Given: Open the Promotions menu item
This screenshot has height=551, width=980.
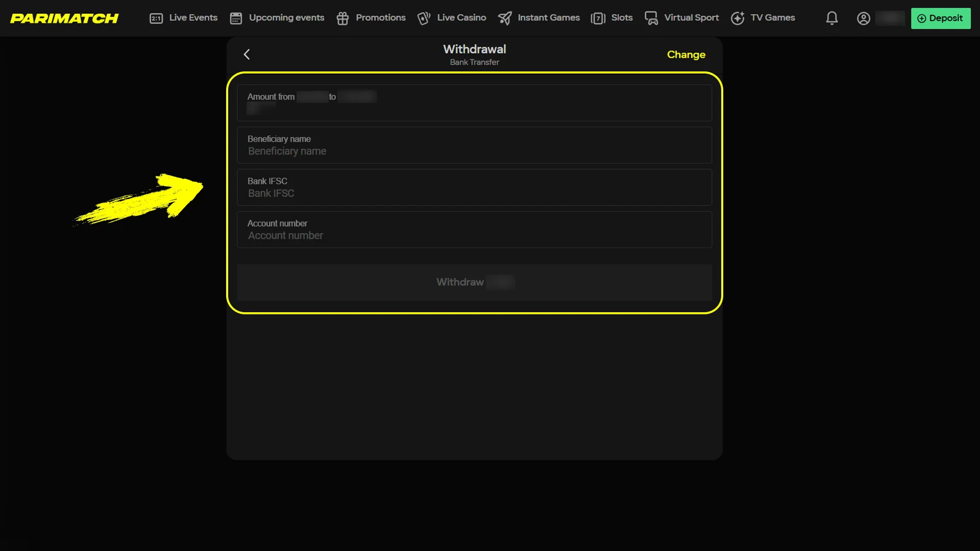Looking at the screenshot, I should 380,18.
